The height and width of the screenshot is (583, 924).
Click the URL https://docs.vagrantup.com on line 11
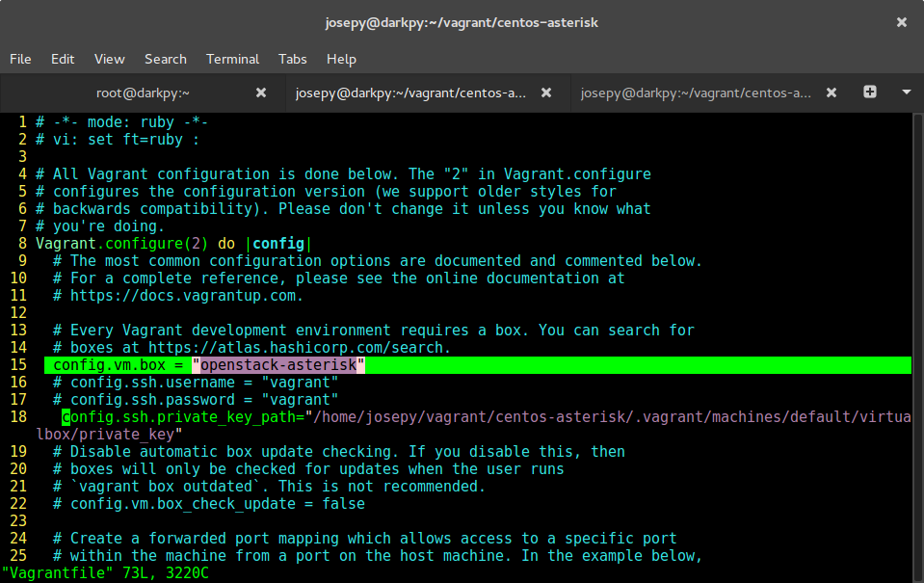tap(183, 295)
